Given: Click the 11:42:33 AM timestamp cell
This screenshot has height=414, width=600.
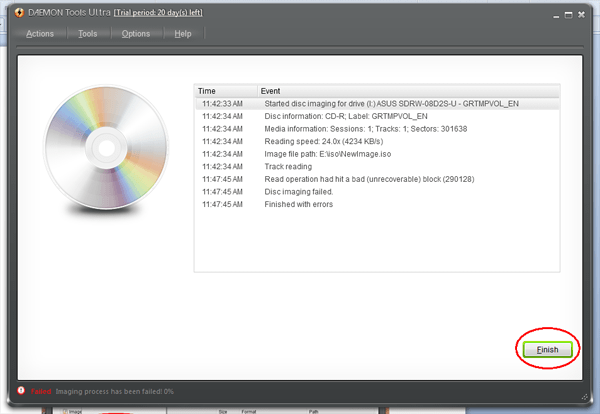Looking at the screenshot, I should 222,104.
